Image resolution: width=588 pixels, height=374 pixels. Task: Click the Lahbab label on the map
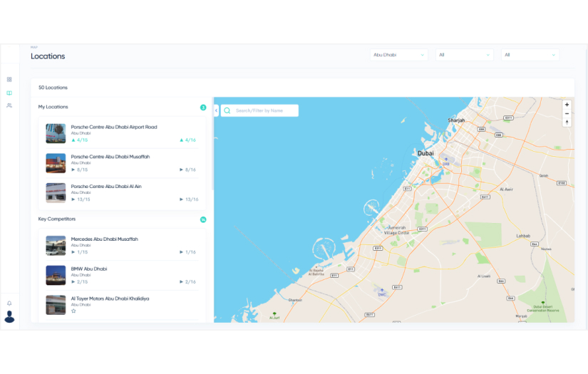point(523,236)
